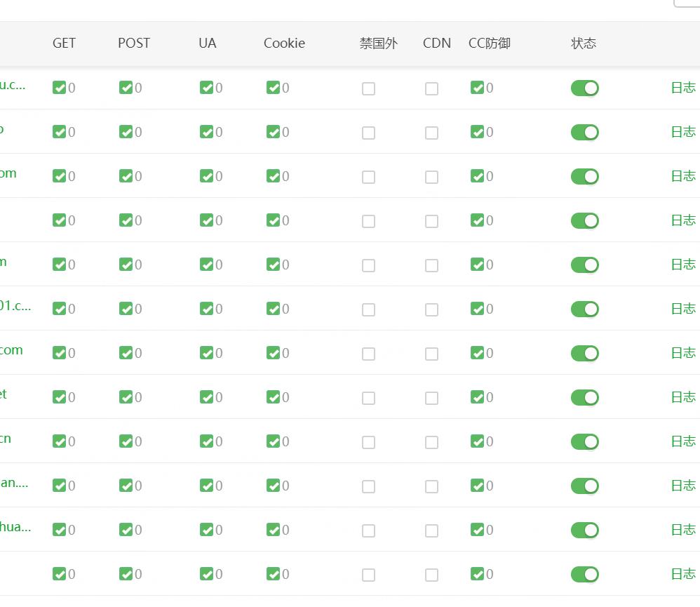
Task: Uncheck POST in the 'cn' row
Action: (x=126, y=441)
